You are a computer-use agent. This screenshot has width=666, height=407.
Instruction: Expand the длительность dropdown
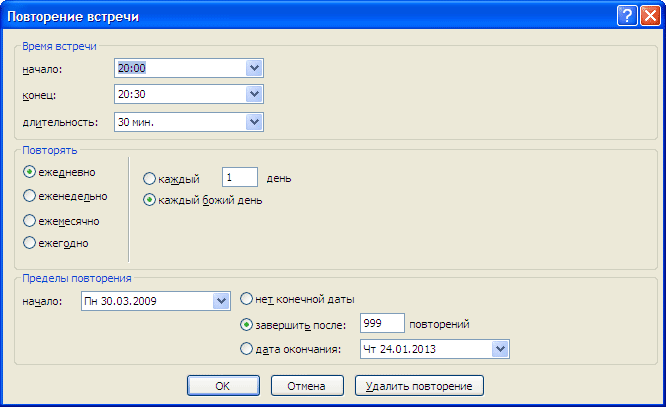pyautogui.click(x=254, y=122)
